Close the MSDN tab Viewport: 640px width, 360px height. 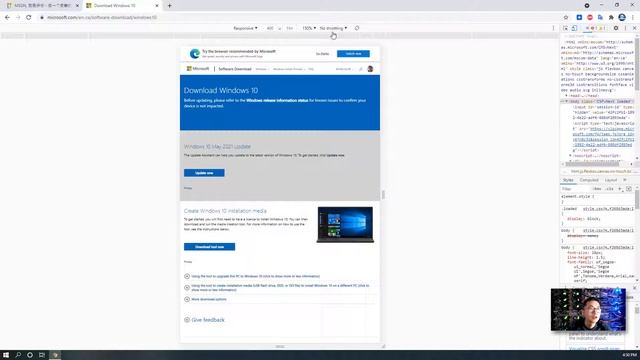click(77, 6)
